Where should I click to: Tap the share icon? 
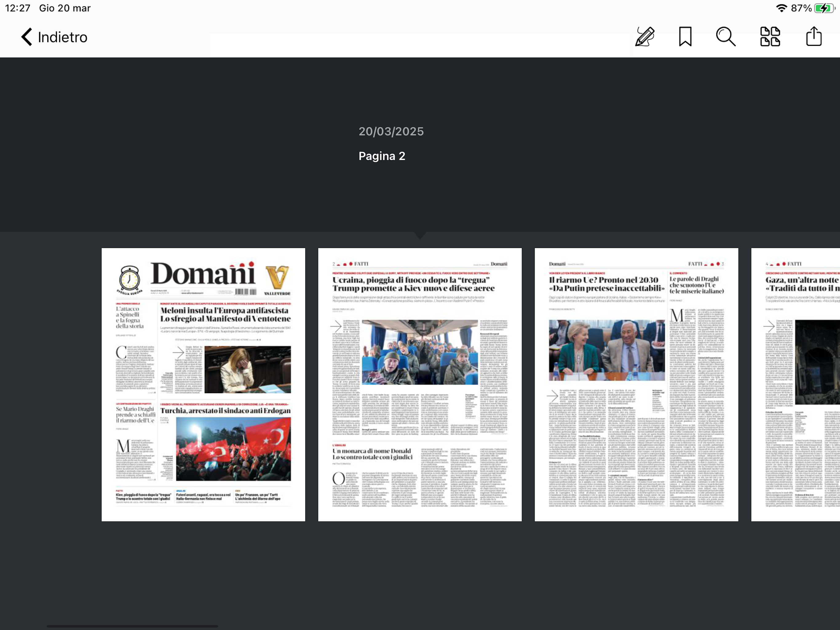click(814, 37)
